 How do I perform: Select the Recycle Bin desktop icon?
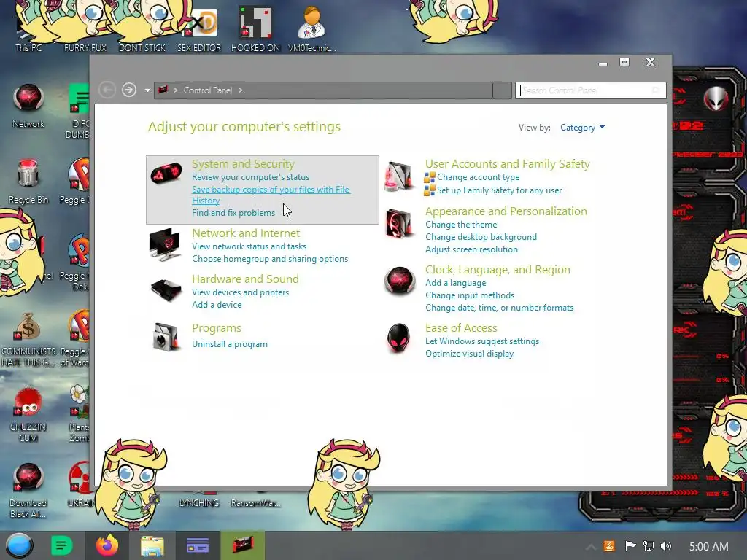(28, 182)
